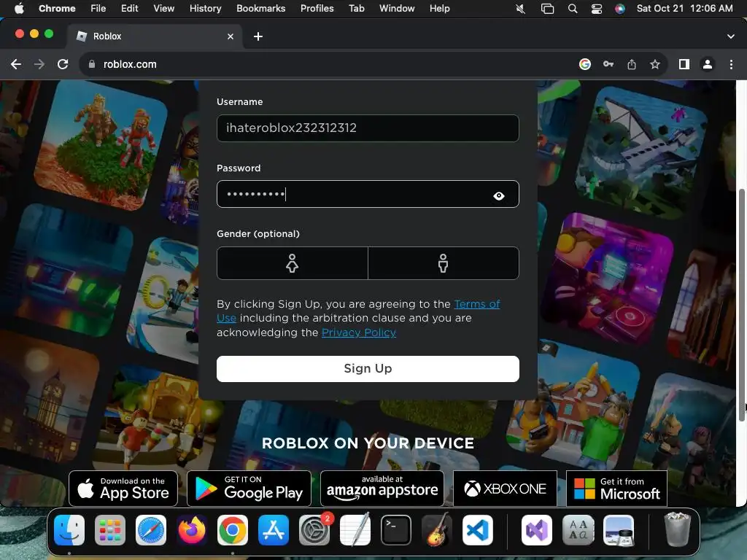Open the History menu
Image resolution: width=747 pixels, height=560 pixels.
205,9
